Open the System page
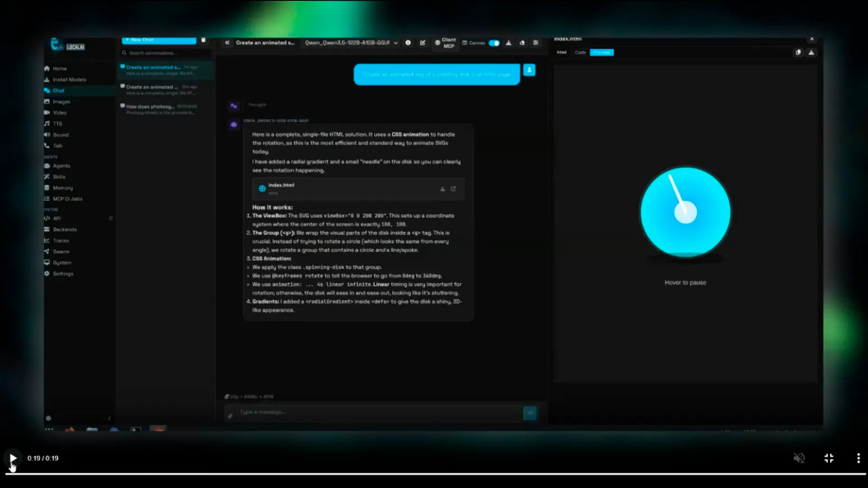This screenshot has width=868, height=488. pos(62,263)
